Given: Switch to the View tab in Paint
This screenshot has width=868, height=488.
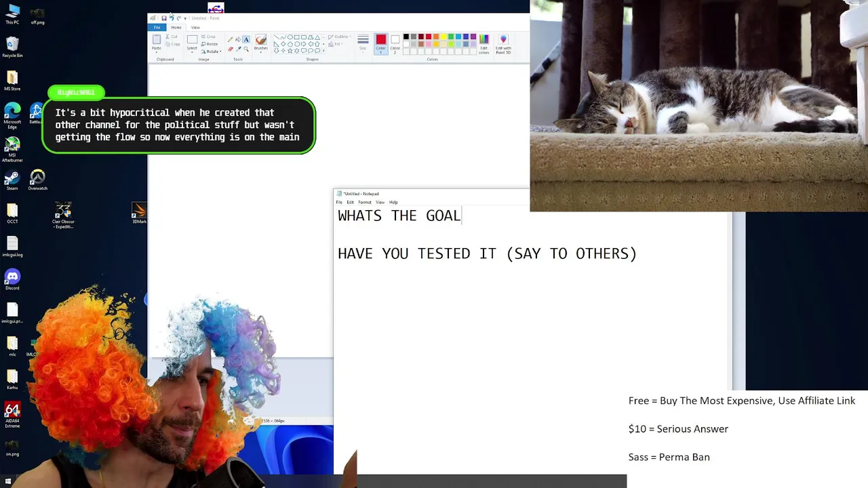Looking at the screenshot, I should (x=195, y=28).
